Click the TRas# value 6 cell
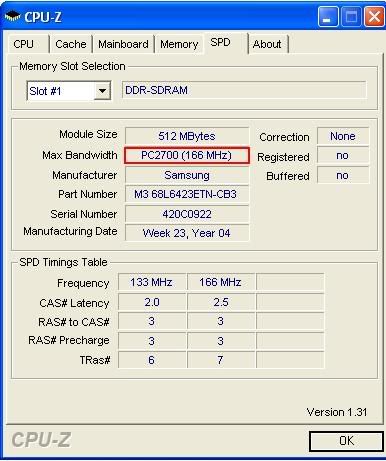This screenshot has width=386, height=461. [152, 360]
